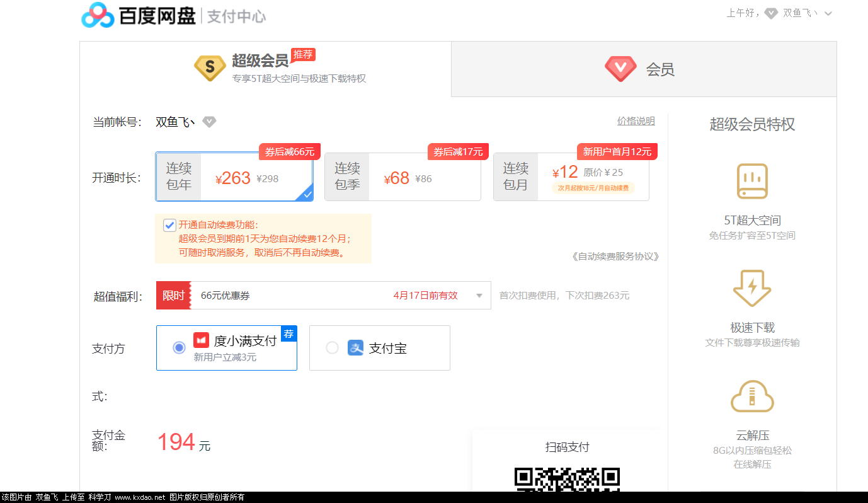Click the 新用户立减3元 text

pyautogui.click(x=225, y=357)
